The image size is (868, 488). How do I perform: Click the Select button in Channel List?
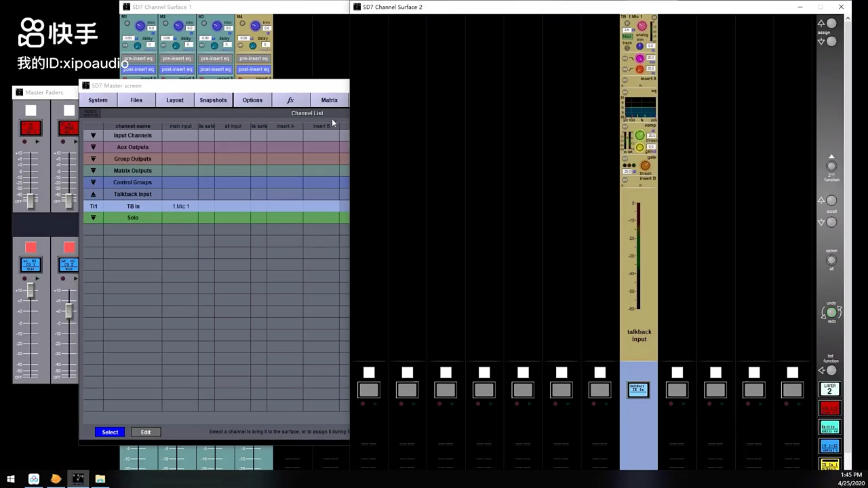(x=110, y=432)
